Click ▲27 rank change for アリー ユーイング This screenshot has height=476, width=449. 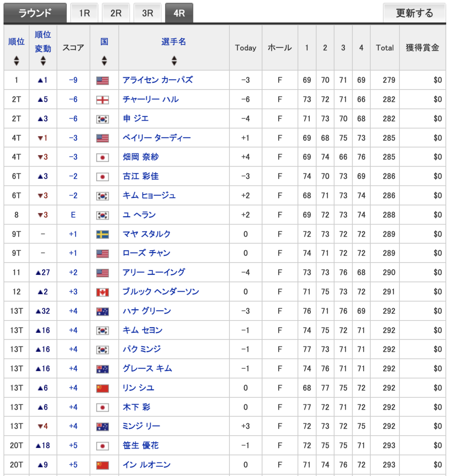(43, 273)
